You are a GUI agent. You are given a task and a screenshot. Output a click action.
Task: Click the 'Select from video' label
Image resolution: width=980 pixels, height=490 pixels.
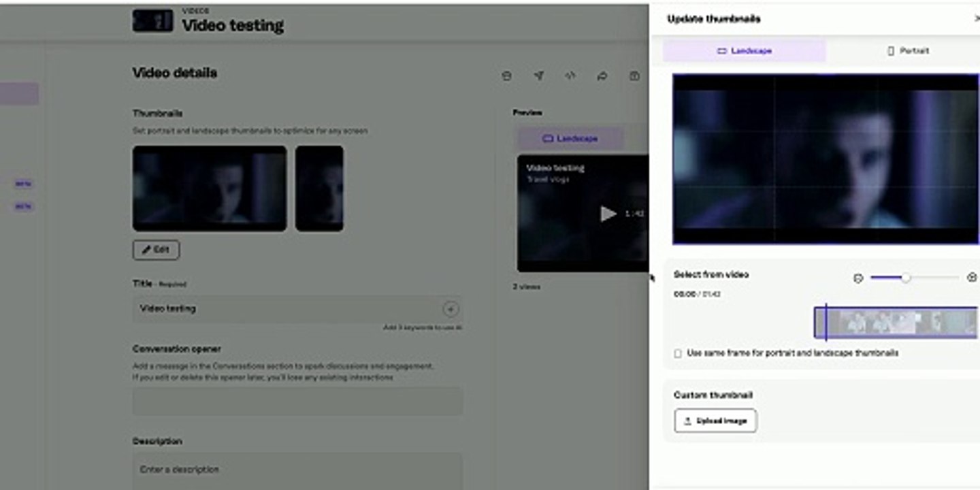pos(711,274)
